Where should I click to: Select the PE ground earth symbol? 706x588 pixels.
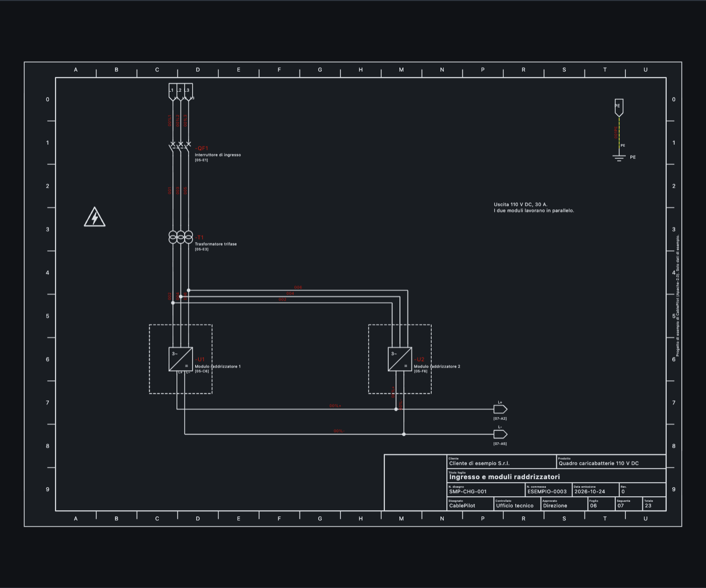(x=619, y=158)
